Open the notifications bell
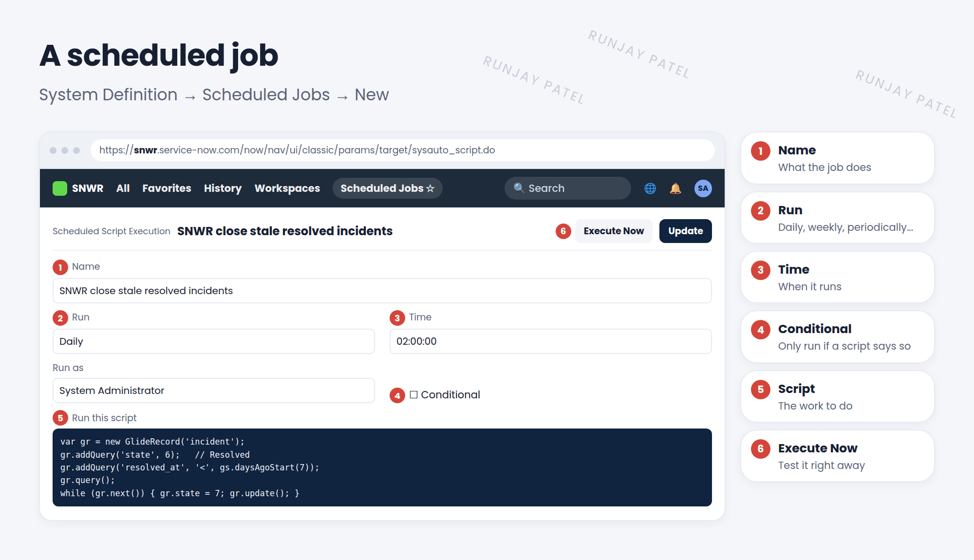Image resolution: width=974 pixels, height=560 pixels. pos(675,188)
